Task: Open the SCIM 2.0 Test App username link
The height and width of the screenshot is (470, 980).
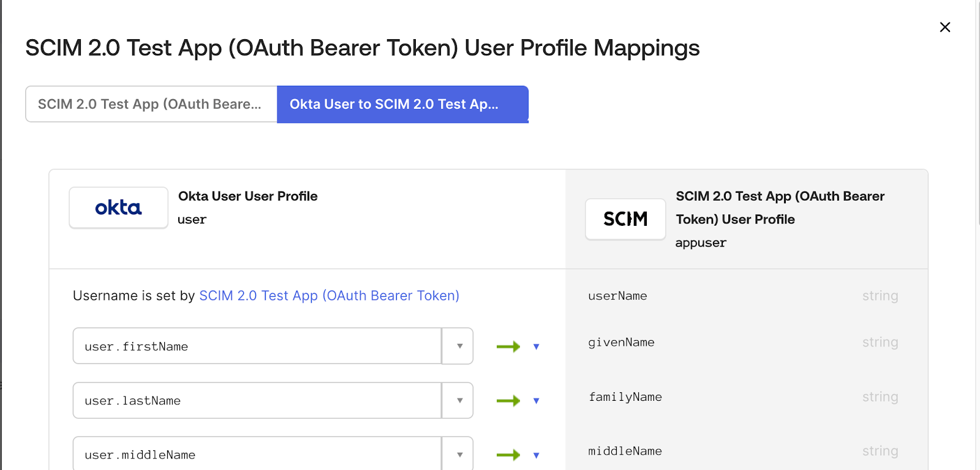Action: pos(329,296)
